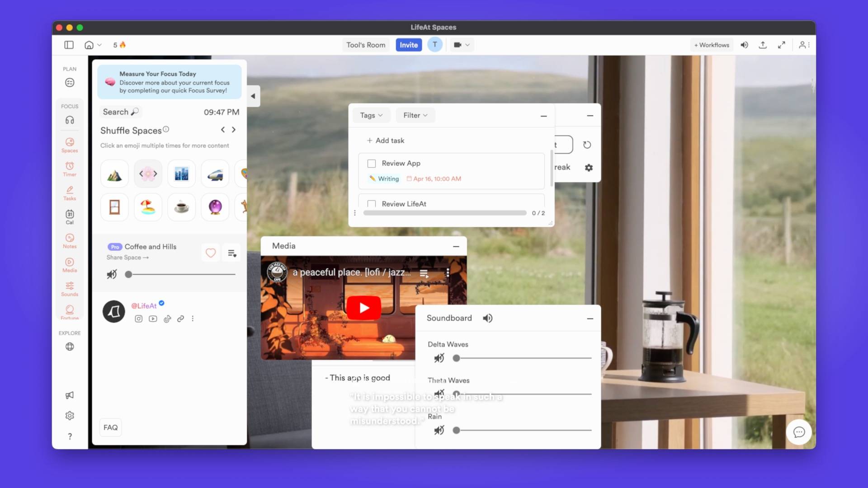Select the mountain emoji space
Image resolution: width=868 pixels, height=488 pixels.
click(114, 174)
